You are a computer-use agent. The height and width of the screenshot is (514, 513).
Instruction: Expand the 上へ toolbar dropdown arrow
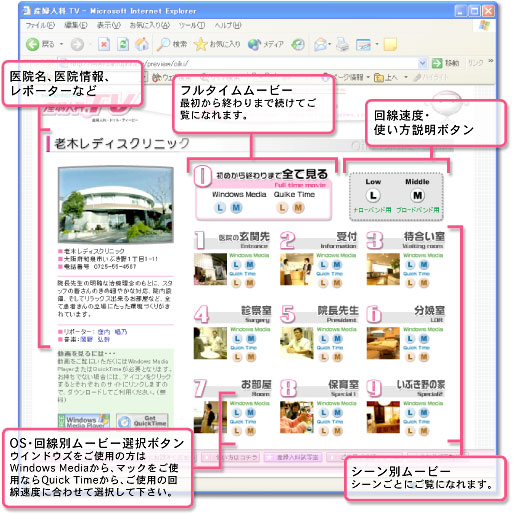(x=406, y=77)
